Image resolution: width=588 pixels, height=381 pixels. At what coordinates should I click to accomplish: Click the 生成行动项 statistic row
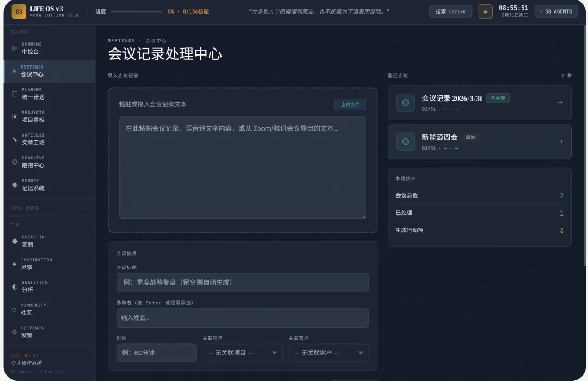[479, 230]
